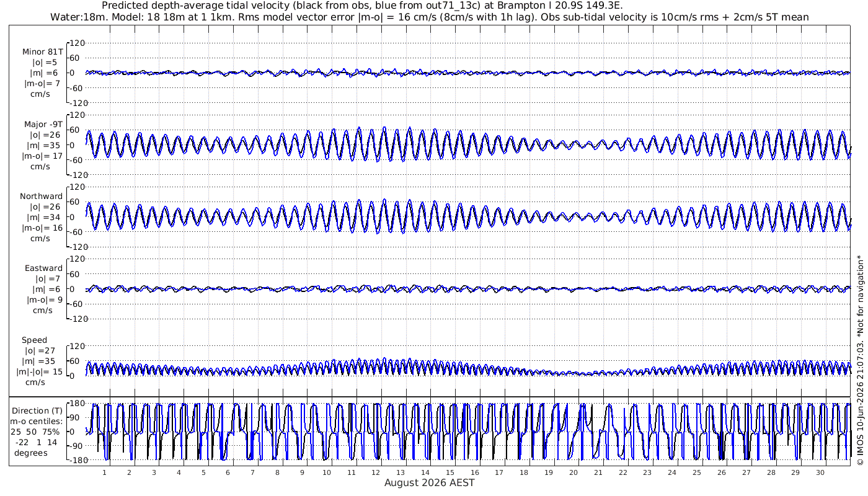The width and height of the screenshot is (868, 496).
Task: Click date tick label 20 on x-axis
Action: point(573,472)
